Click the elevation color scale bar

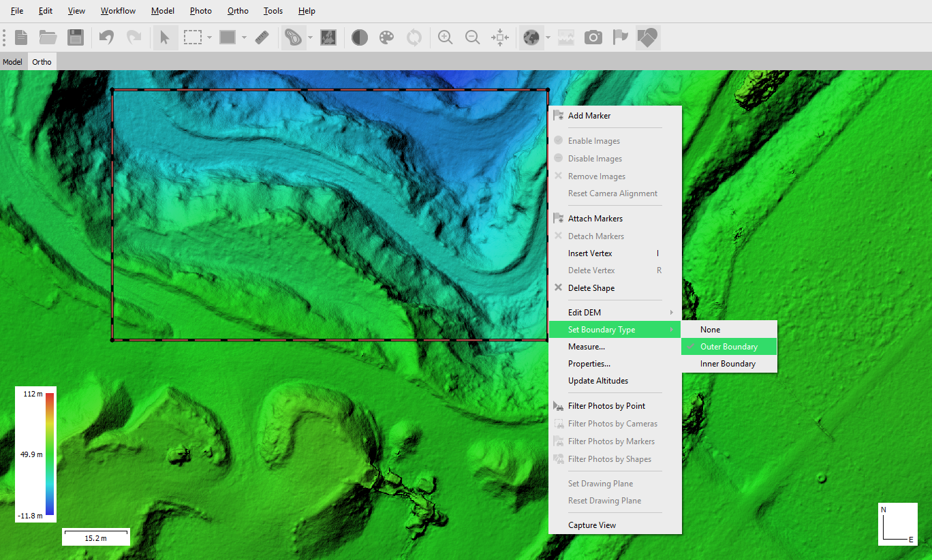point(50,454)
